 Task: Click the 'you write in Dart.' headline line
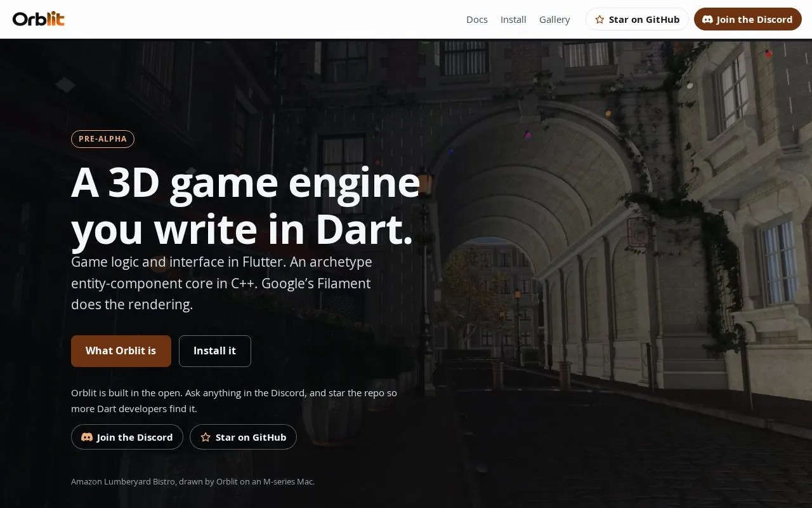[x=242, y=229]
